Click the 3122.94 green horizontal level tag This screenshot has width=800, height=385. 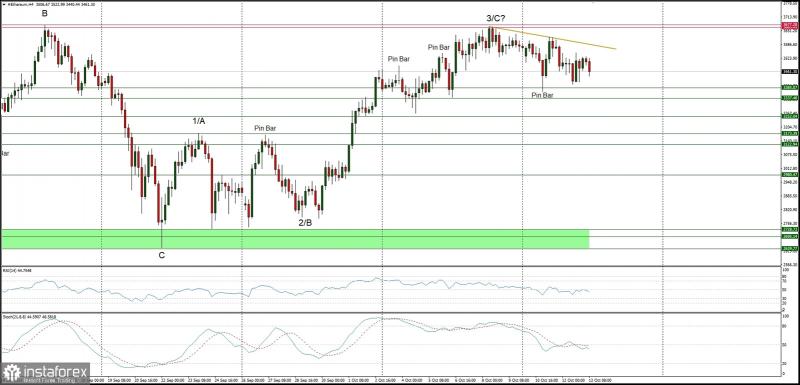(x=790, y=144)
